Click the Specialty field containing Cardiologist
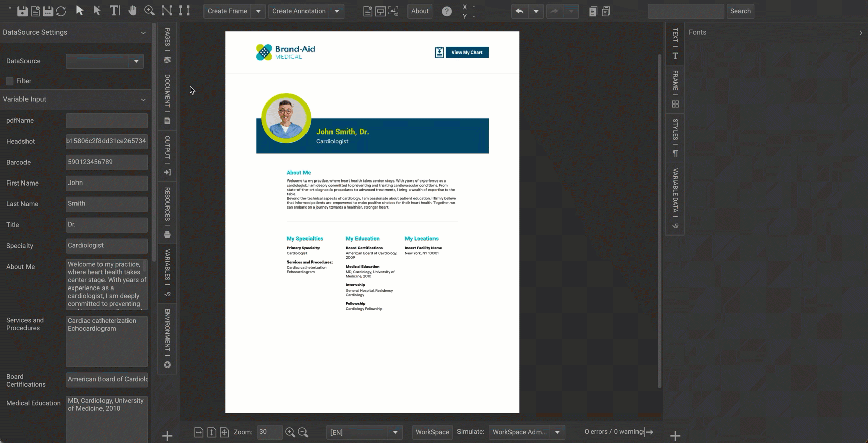The height and width of the screenshot is (443, 868). tap(107, 246)
